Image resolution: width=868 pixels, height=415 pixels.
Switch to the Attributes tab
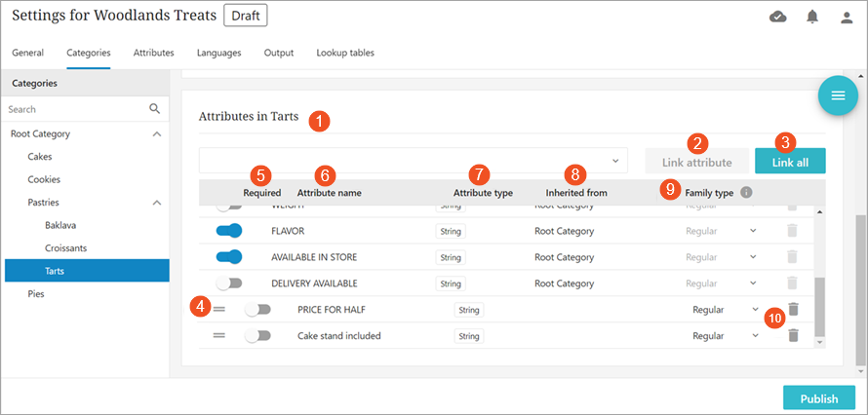point(153,53)
